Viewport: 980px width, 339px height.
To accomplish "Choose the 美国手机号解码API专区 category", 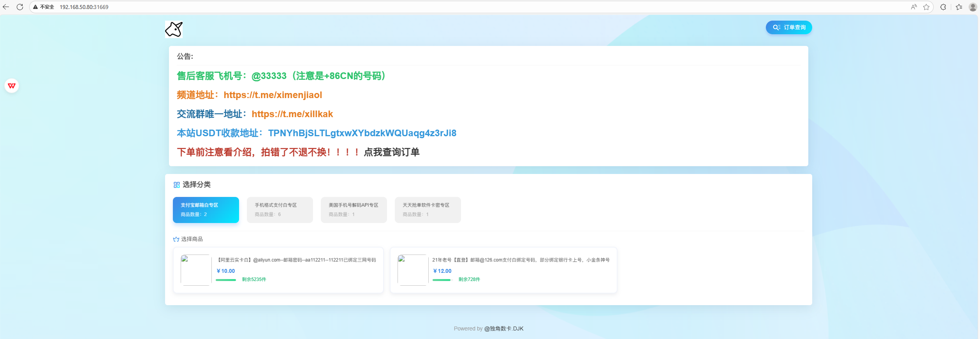I will point(354,210).
